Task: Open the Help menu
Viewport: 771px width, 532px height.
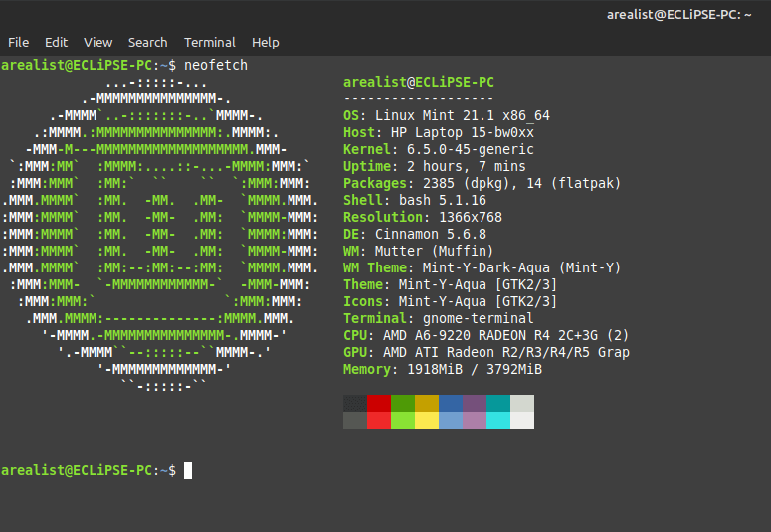Action: tap(265, 43)
